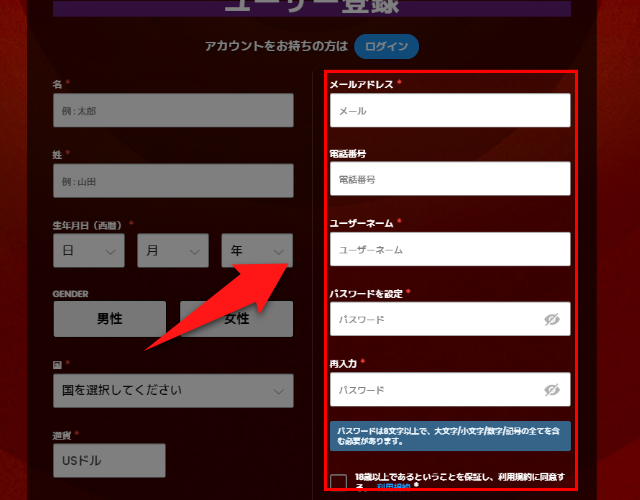Screen dimensions: 640x500
Task: Open the 国を選択してください country dropdown
Action: click(173, 390)
